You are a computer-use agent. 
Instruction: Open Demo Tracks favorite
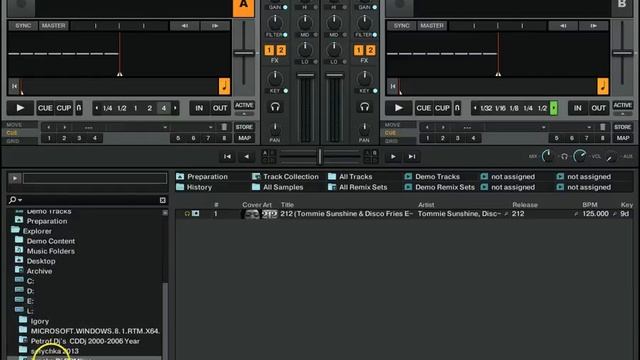432,176
